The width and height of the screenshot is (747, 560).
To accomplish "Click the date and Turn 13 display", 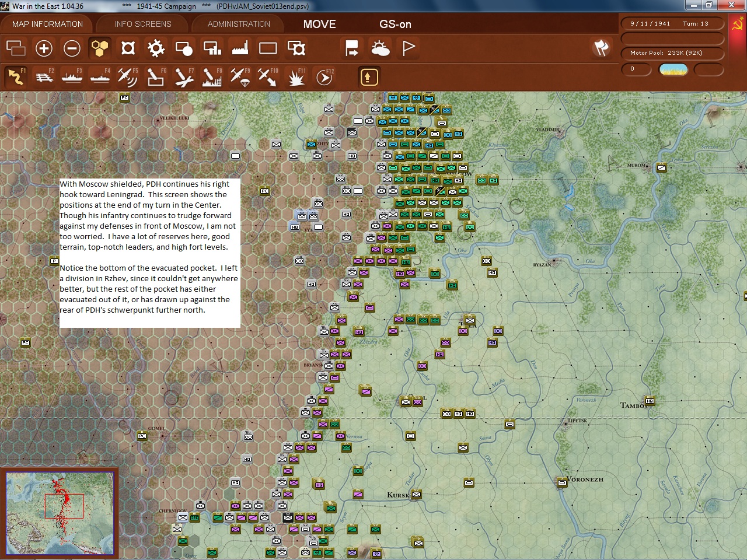I will tap(671, 23).
